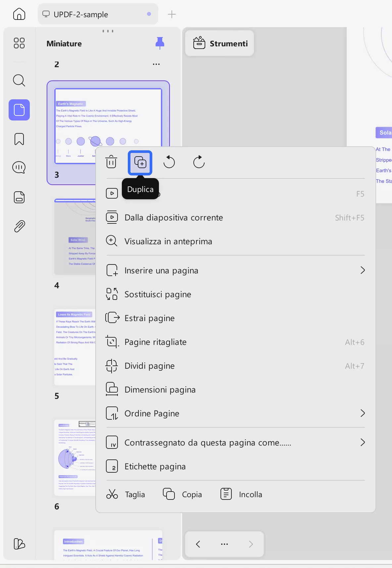Click the Sostituisci pagine icon
Image resolution: width=392 pixels, height=568 pixels.
(112, 294)
